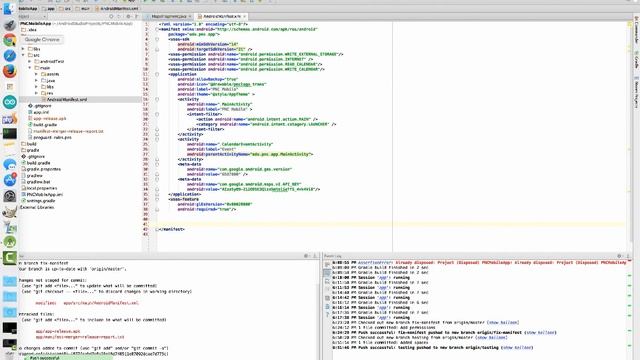This screenshot has height=360, width=640.
Task: Open Gradle tool window on right edge
Action: [636, 60]
